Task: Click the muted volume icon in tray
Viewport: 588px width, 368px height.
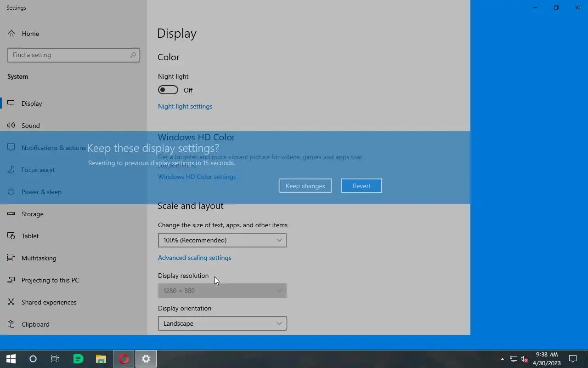Action: pos(524,359)
